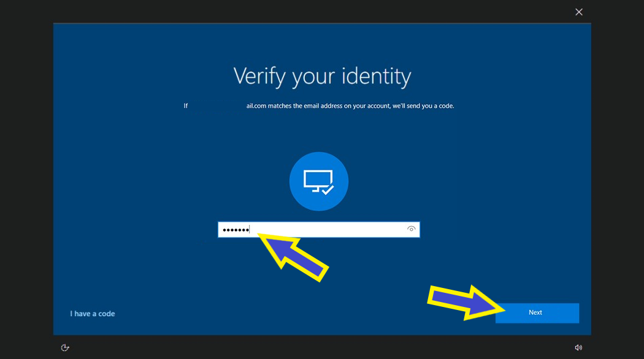644x359 pixels.
Task: Open the 'I have a code' link
Action: [93, 314]
